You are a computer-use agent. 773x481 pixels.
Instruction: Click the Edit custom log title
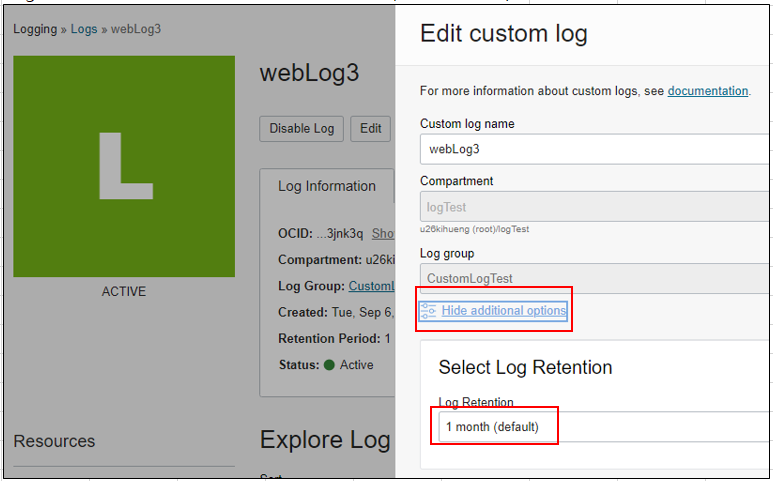point(503,34)
